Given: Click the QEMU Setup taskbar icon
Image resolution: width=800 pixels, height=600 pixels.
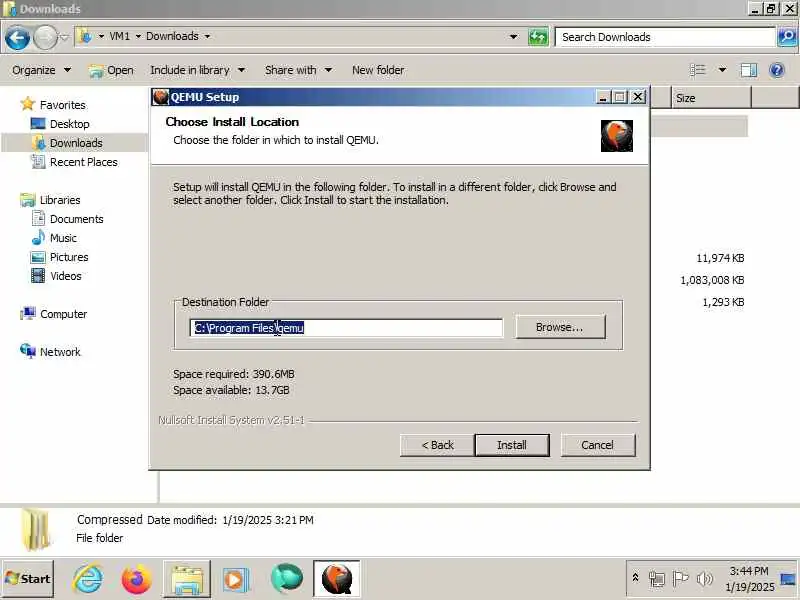Looking at the screenshot, I should pyautogui.click(x=337, y=579).
